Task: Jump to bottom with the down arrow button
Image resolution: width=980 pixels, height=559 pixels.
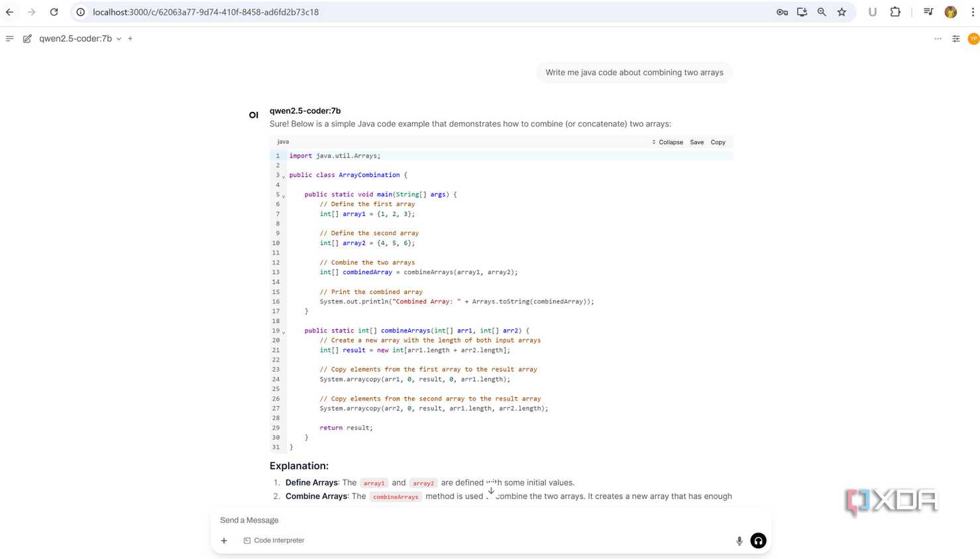Action: [491, 491]
